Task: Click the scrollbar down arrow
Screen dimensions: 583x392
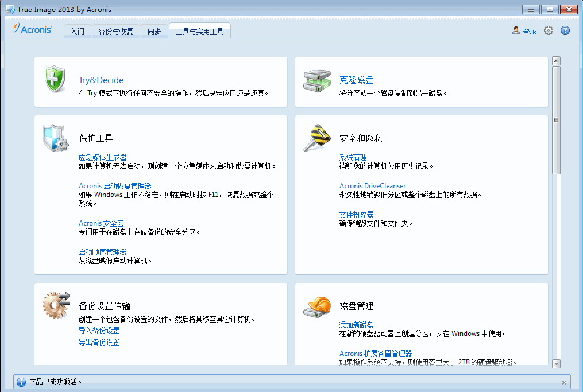Action: pyautogui.click(x=556, y=364)
